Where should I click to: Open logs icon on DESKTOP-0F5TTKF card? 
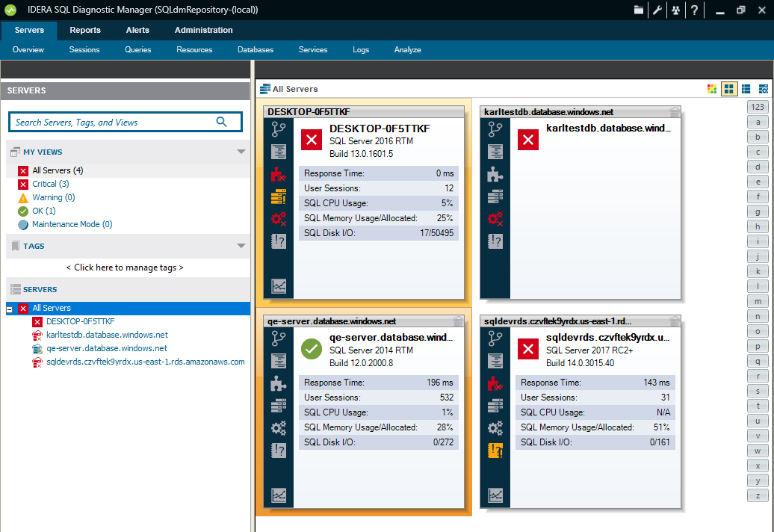(x=279, y=241)
